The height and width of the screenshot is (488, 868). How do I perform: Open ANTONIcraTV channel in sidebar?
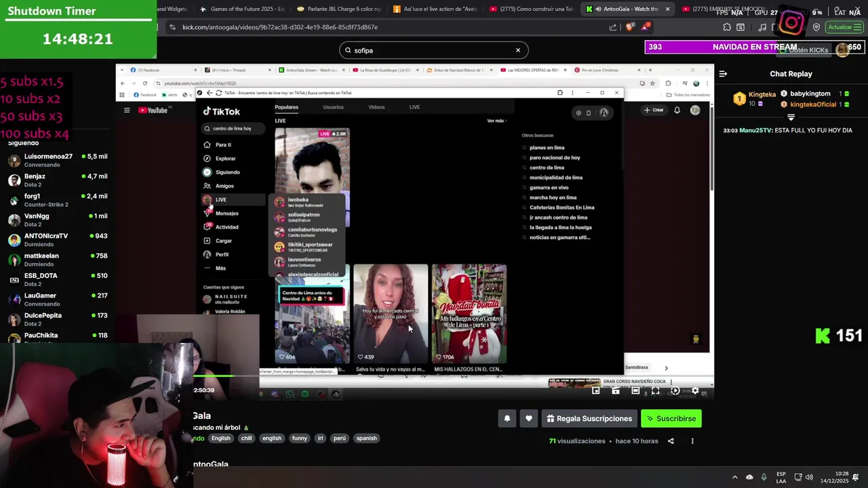click(x=58, y=240)
